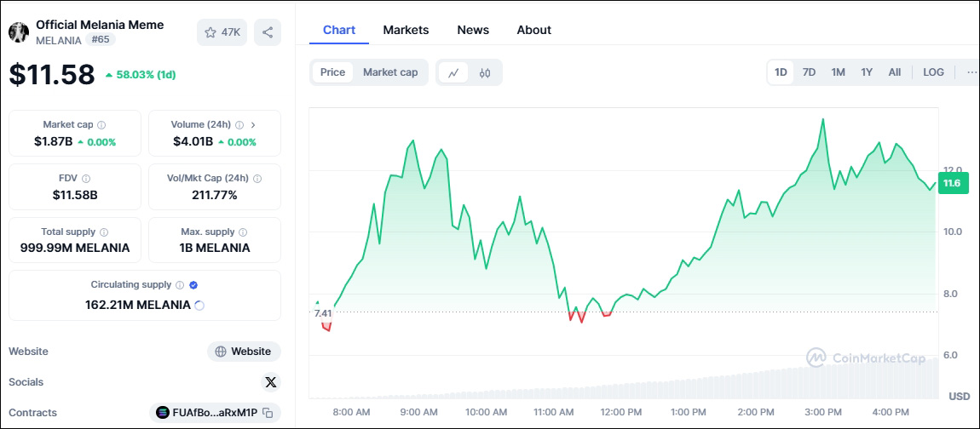Open the chart more options menu
This screenshot has width=980, height=429.
pyautogui.click(x=971, y=72)
